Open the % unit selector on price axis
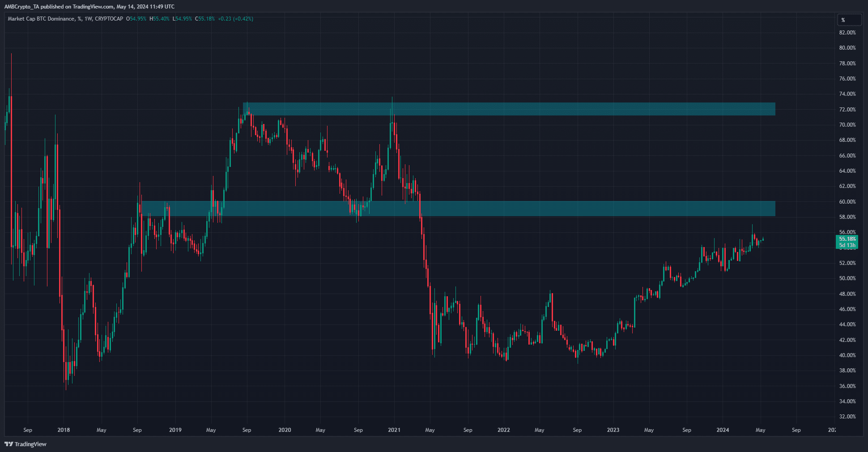Image resolution: width=868 pixels, height=452 pixels. click(x=849, y=20)
